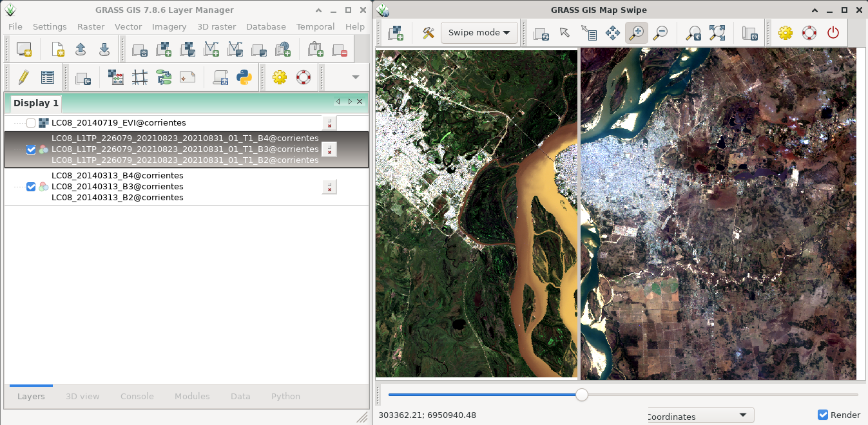868x425 pixels.
Task: Enable the LC08_20140719_EVI layer checkbox
Action: click(31, 123)
